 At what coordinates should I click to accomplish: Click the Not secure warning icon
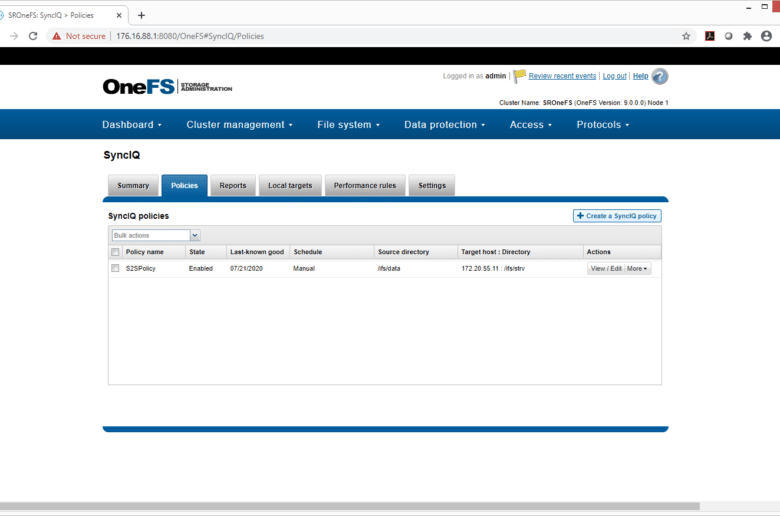(57, 36)
